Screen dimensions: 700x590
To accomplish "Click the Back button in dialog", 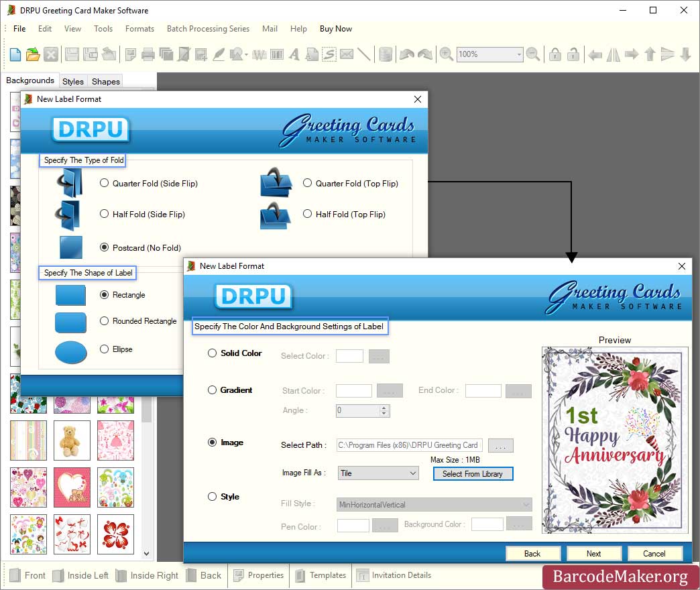I will click(x=532, y=553).
